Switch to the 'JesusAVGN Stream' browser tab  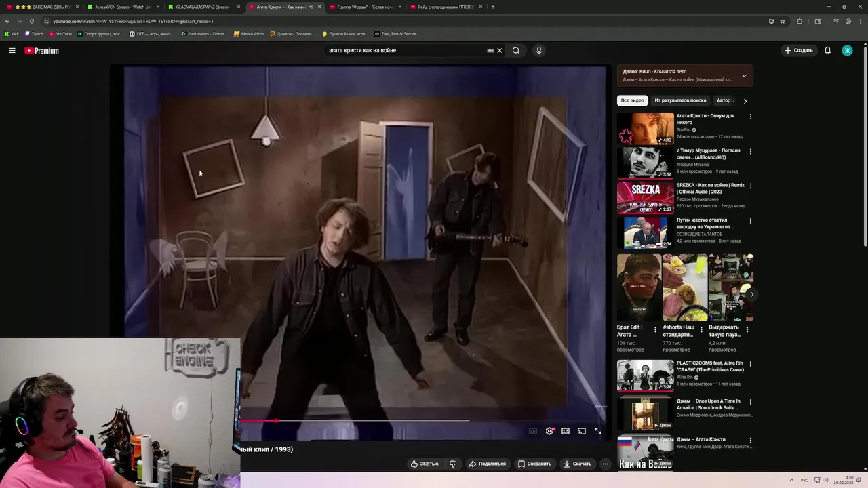pyautogui.click(x=123, y=7)
